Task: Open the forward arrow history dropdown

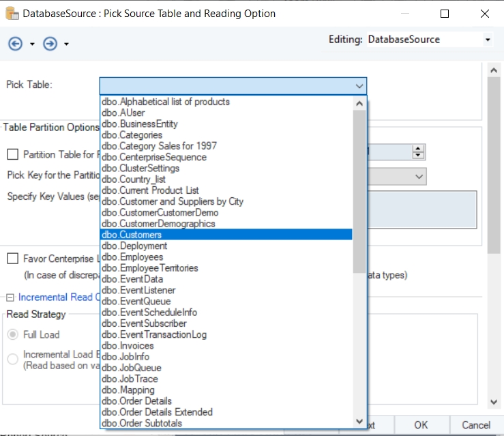Action: (x=66, y=44)
